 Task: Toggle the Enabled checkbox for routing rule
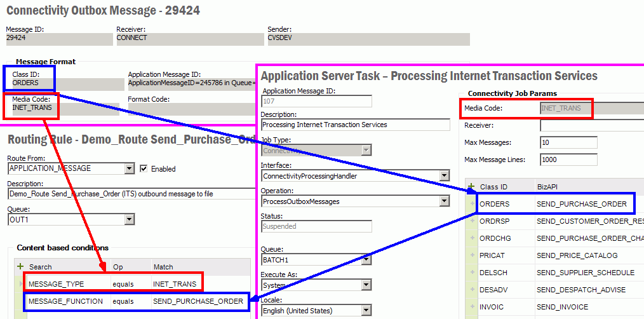point(144,168)
